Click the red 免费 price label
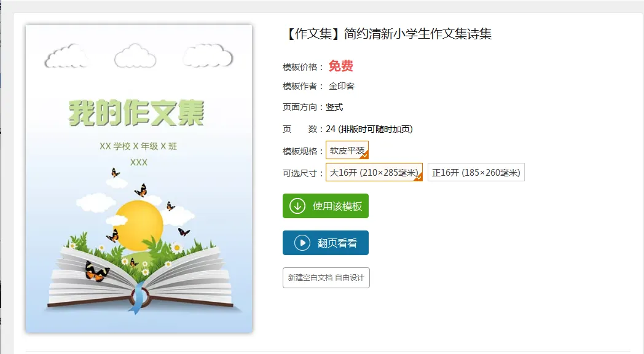The image size is (644, 354). click(x=341, y=66)
